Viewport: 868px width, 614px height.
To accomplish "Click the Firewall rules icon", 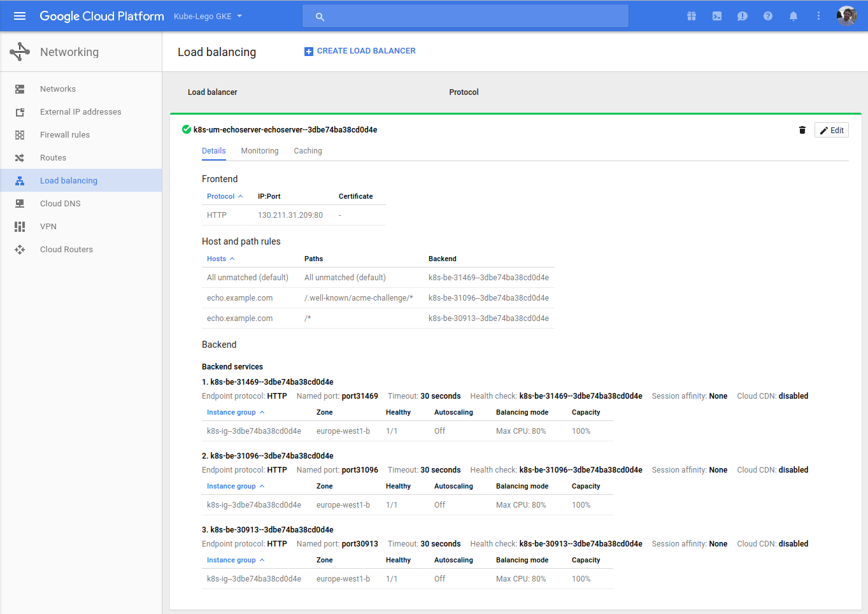I will point(20,135).
